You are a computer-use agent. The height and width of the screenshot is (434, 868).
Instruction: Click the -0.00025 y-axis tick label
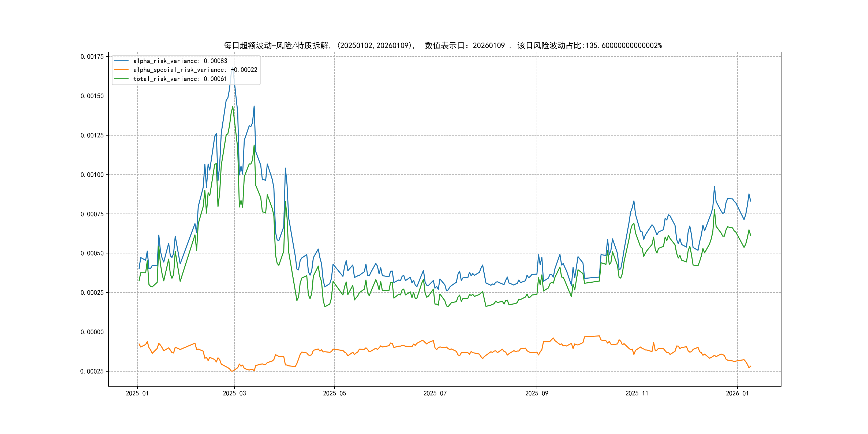pos(90,371)
